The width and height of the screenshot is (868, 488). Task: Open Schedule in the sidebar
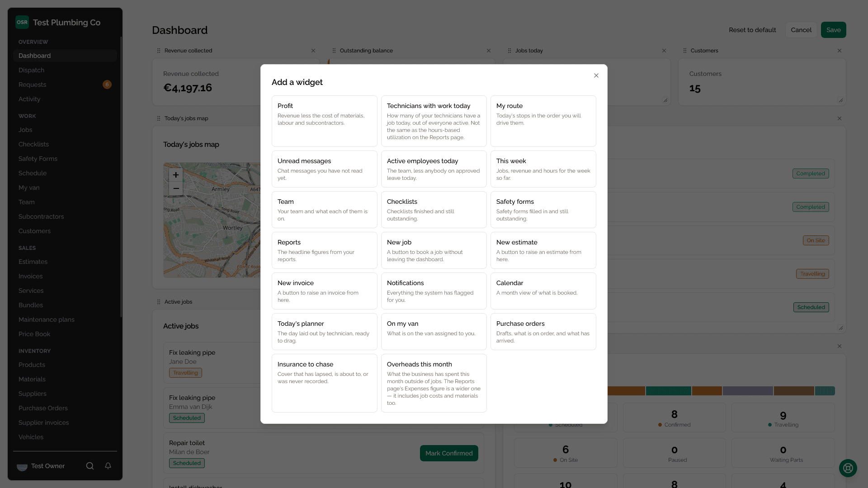(65, 173)
